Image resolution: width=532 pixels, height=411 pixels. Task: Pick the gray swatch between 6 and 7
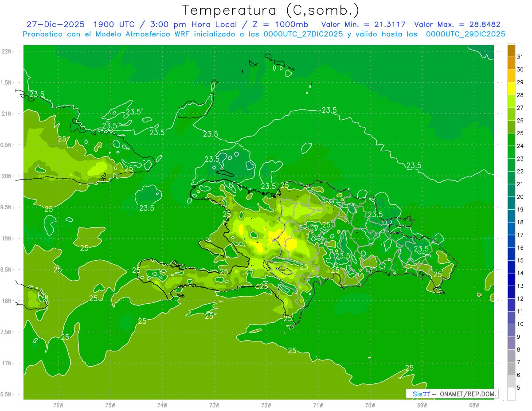(511, 368)
